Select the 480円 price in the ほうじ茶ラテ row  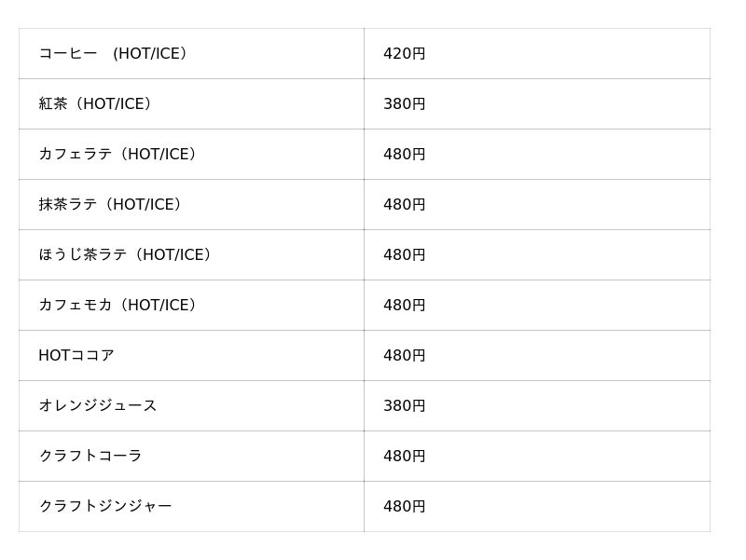[x=404, y=255]
